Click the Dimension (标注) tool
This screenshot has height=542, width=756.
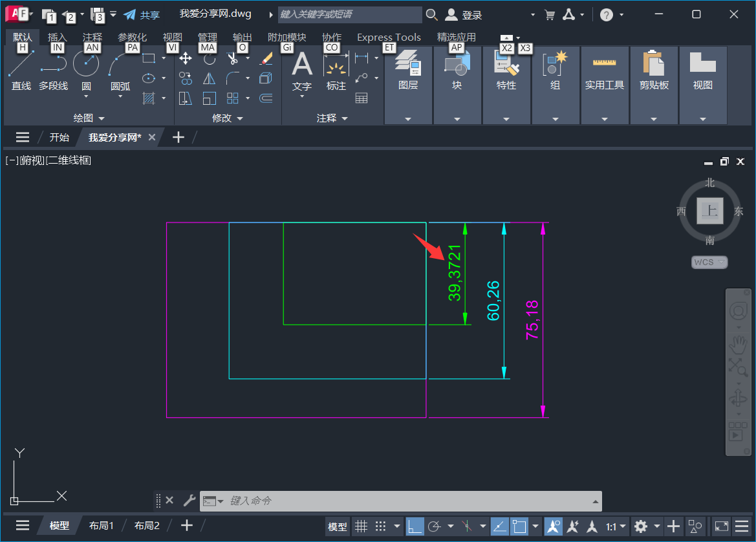[336, 71]
